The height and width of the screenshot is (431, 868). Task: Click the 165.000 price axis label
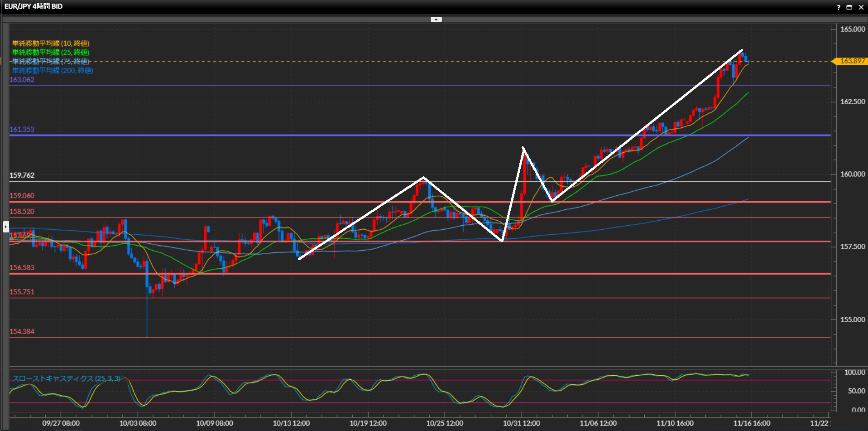pyautogui.click(x=852, y=29)
